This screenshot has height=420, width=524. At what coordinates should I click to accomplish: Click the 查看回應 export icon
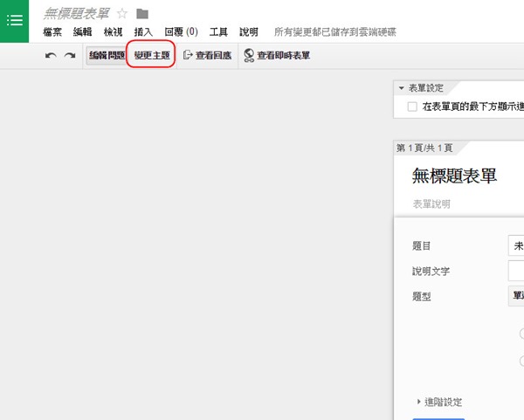188,55
